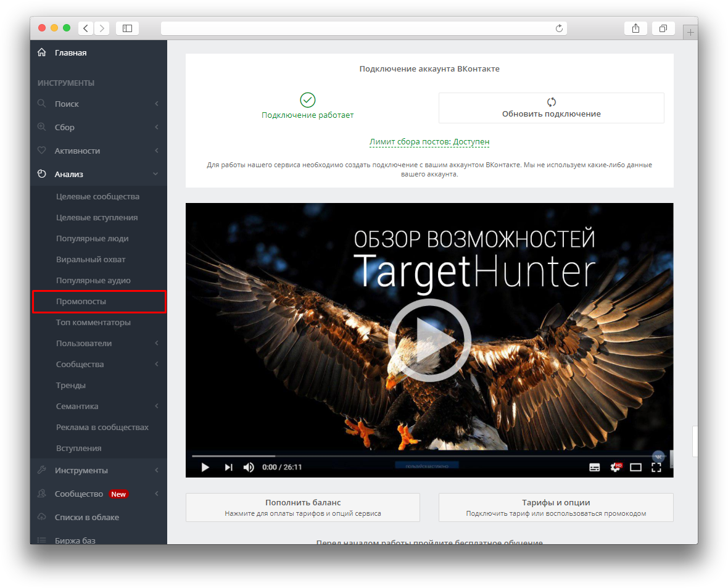Image resolution: width=728 pixels, height=588 pixels.
Task: Open the Тренды item
Action: 70,385
